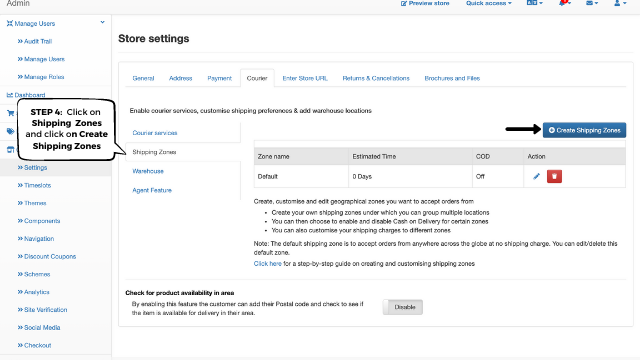This screenshot has width=640, height=360.
Task: Click the pencil icon beside Preview store
Action: point(404,3)
